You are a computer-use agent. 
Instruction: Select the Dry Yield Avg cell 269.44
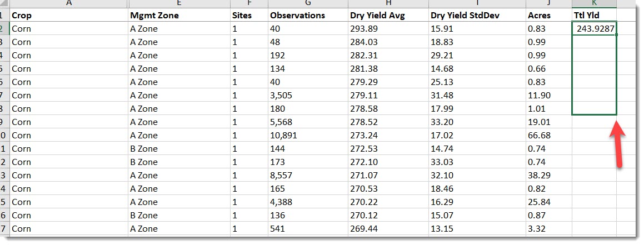[x=387, y=228]
